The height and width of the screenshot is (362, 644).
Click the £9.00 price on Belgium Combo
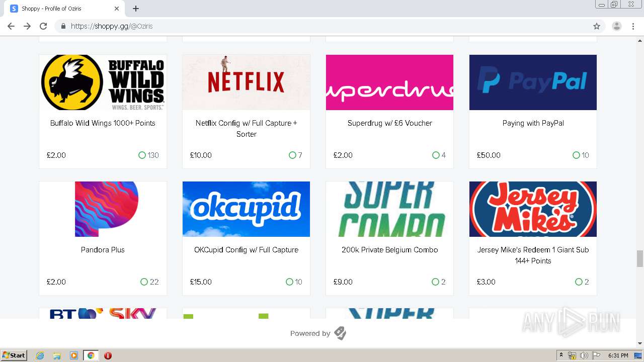pos(343,282)
